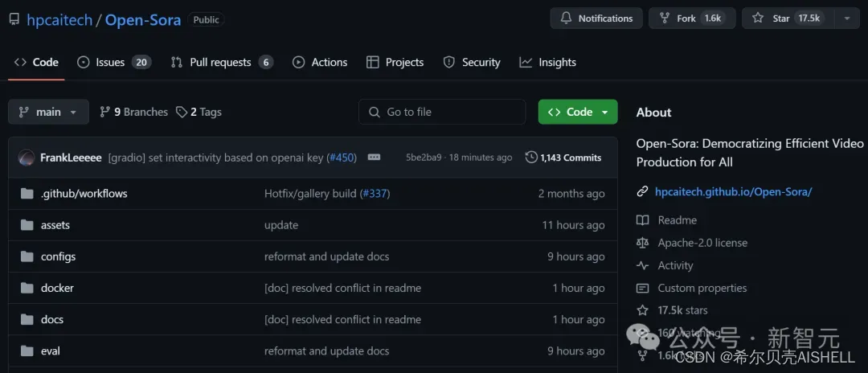Click the folder icon for configs
868x373 pixels.
pos(27,256)
